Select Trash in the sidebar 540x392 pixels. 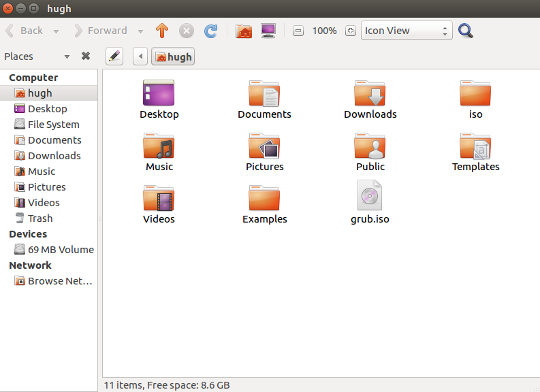(x=39, y=218)
